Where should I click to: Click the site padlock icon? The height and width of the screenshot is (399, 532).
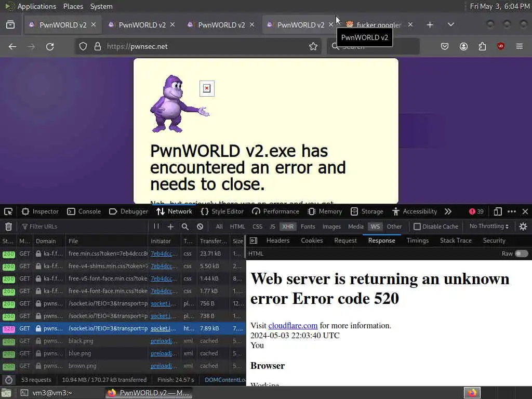pyautogui.click(x=98, y=46)
